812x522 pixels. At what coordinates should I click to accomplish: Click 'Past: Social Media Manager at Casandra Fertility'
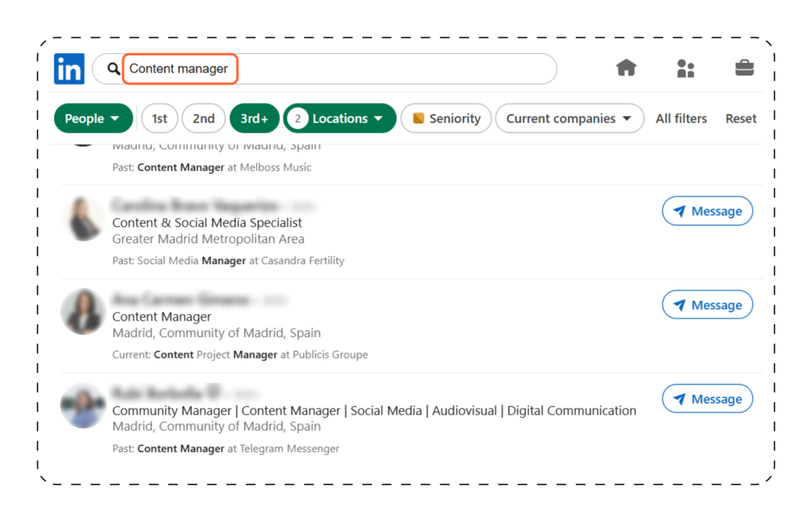click(228, 260)
